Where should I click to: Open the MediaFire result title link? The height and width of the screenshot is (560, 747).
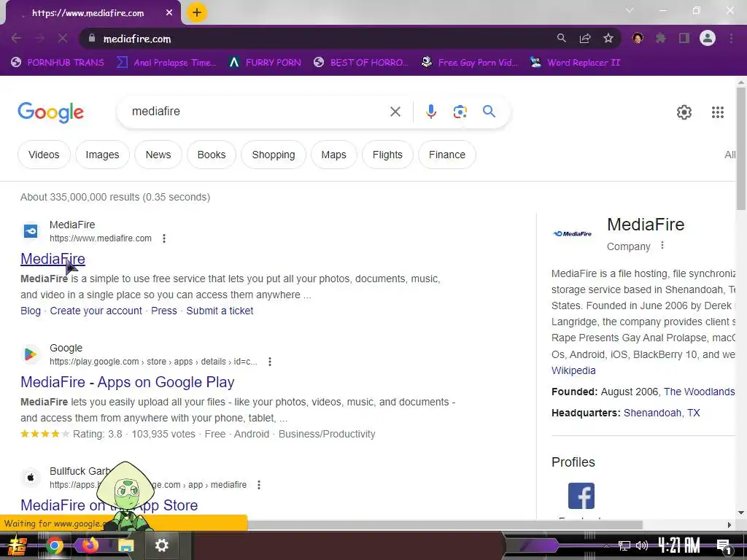tap(53, 259)
